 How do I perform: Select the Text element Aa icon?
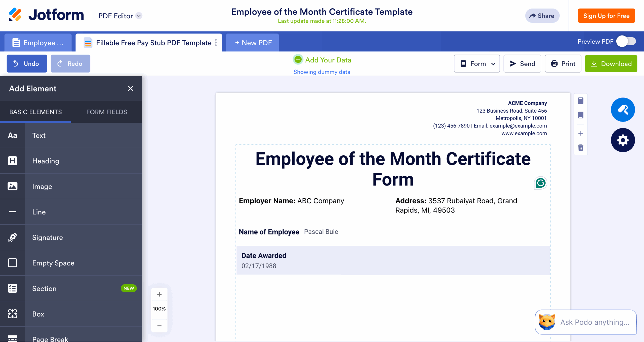12,135
